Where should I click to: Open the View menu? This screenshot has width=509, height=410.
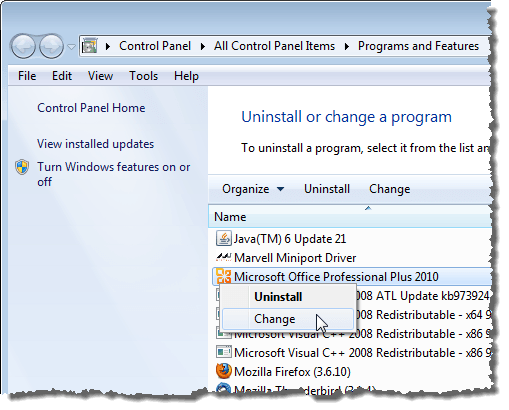[x=100, y=76]
